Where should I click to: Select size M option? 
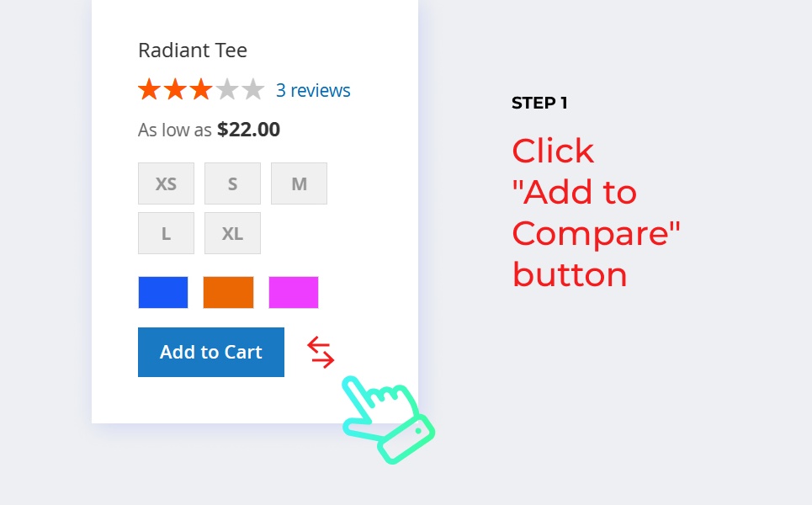[x=299, y=183]
